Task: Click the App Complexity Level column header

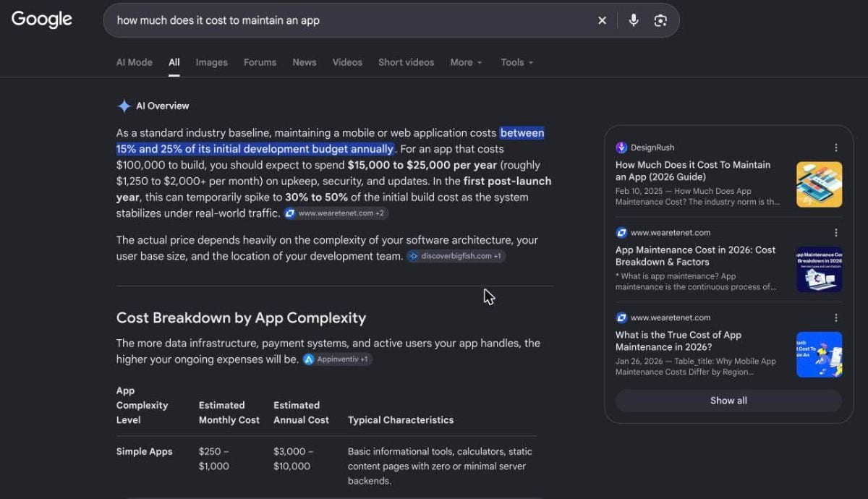Action: (x=142, y=405)
